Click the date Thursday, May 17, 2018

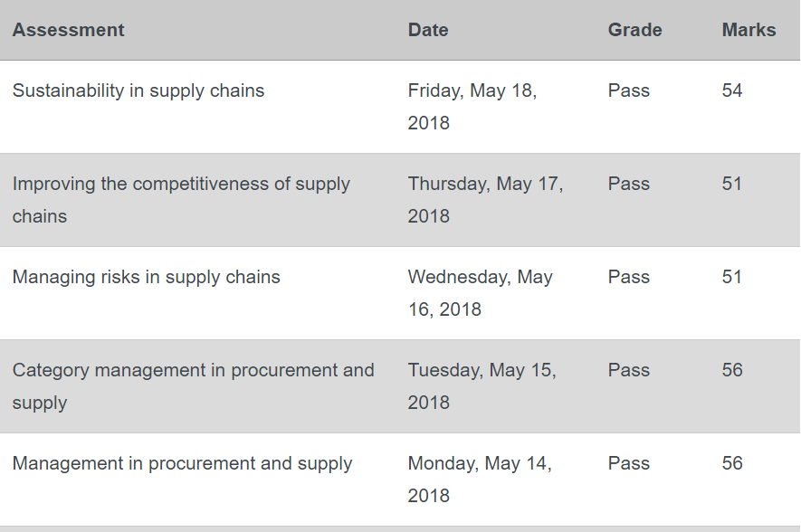pyautogui.click(x=485, y=200)
